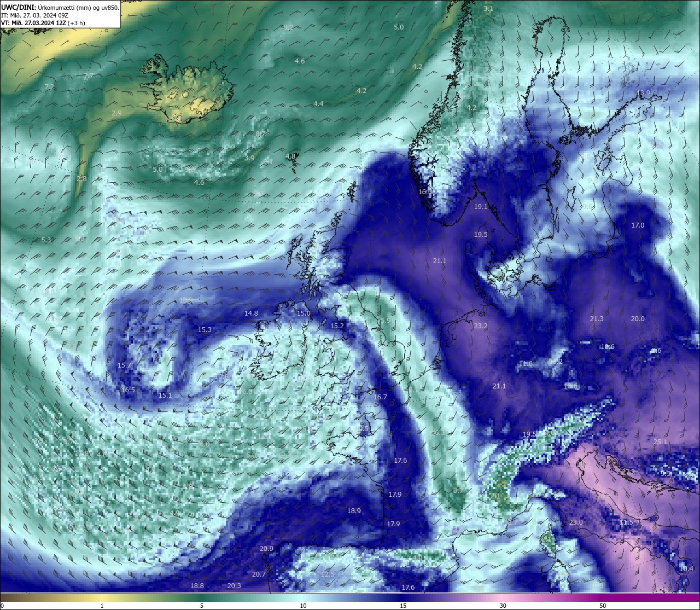Click the 20.0 value label at the eastern edge
The height and width of the screenshot is (610, 700).
(638, 319)
